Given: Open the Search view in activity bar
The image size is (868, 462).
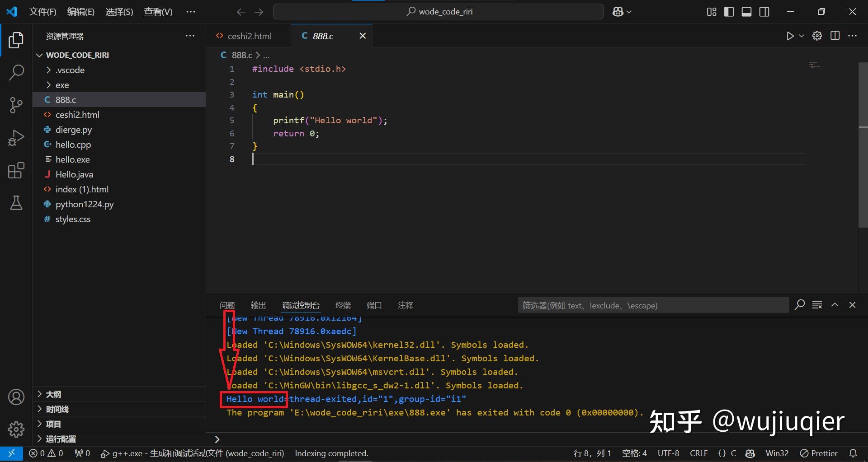Looking at the screenshot, I should tap(16, 72).
